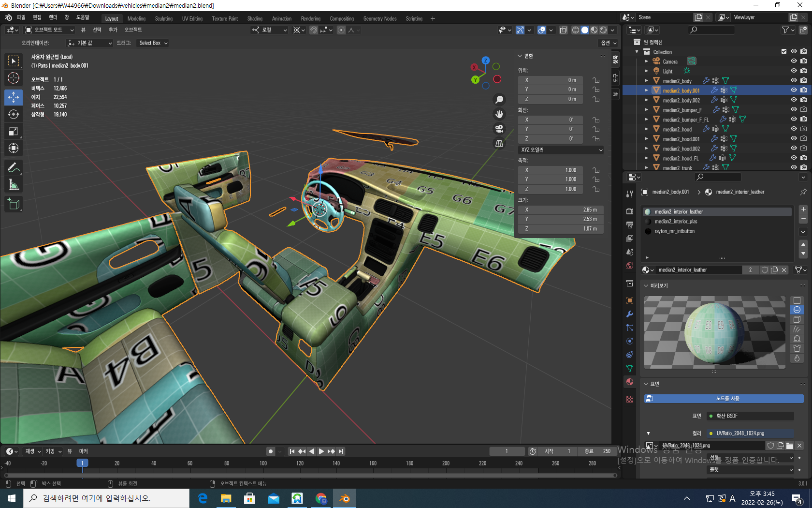The width and height of the screenshot is (812, 508).
Task: Open the Geometry Nodes workspace tab
Action: (x=380, y=19)
